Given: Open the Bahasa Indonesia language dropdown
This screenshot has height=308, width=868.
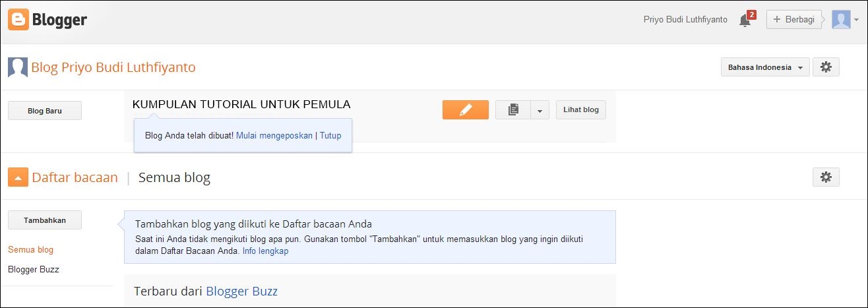Looking at the screenshot, I should pyautogui.click(x=765, y=67).
